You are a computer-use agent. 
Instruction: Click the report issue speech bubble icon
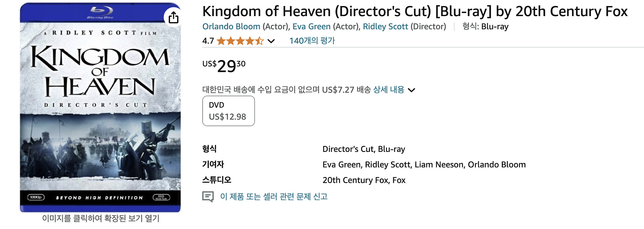click(x=208, y=196)
